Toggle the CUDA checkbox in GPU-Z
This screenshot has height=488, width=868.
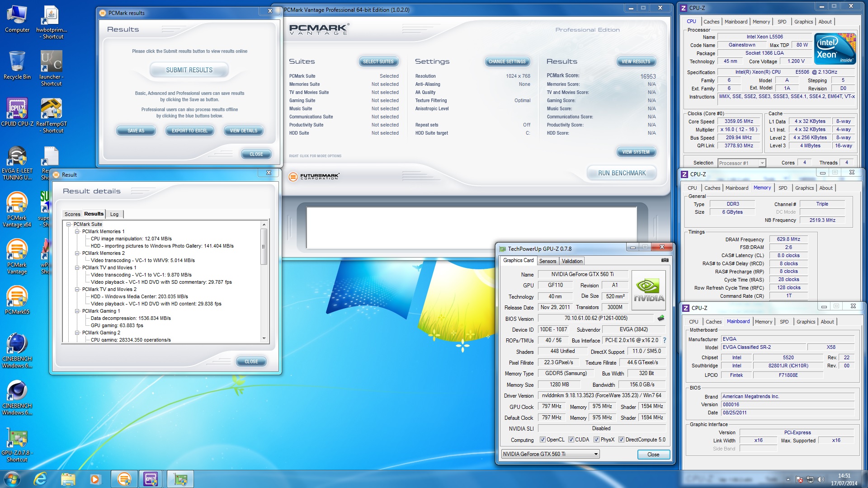(x=571, y=439)
